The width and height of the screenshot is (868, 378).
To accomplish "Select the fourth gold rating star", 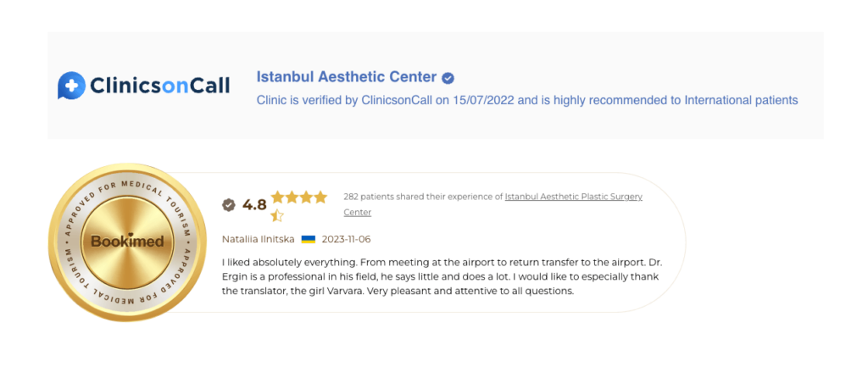I will coord(320,197).
